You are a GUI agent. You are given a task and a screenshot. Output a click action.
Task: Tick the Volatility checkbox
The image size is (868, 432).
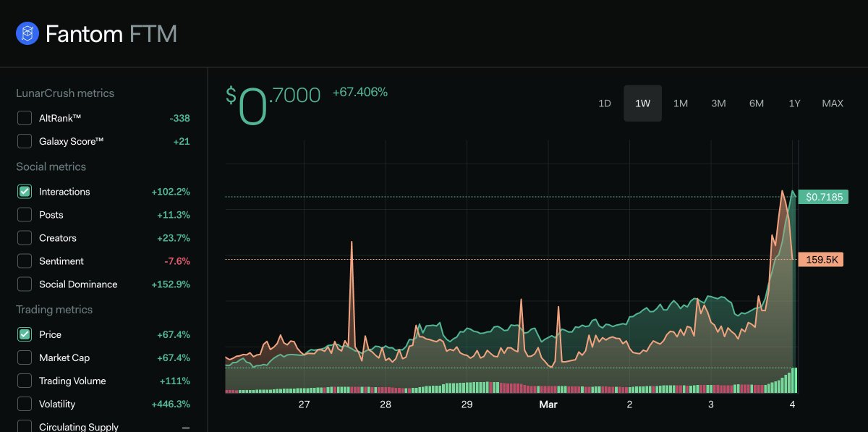click(x=25, y=404)
